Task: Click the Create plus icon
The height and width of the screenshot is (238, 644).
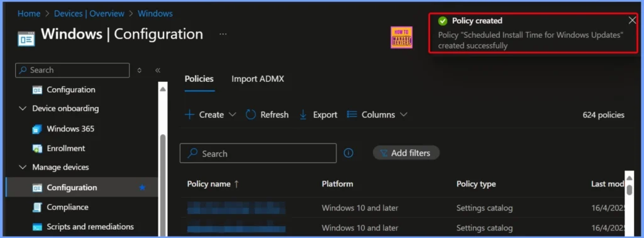Action: pos(190,115)
